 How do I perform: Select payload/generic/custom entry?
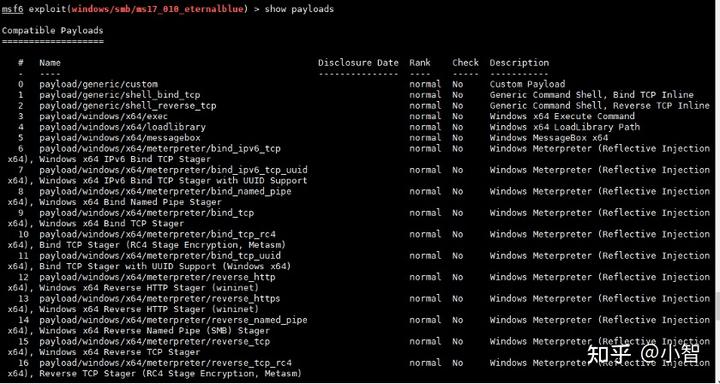point(99,85)
